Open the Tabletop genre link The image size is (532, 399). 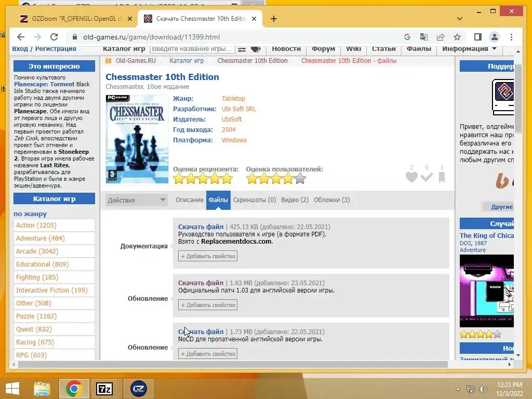coord(233,98)
